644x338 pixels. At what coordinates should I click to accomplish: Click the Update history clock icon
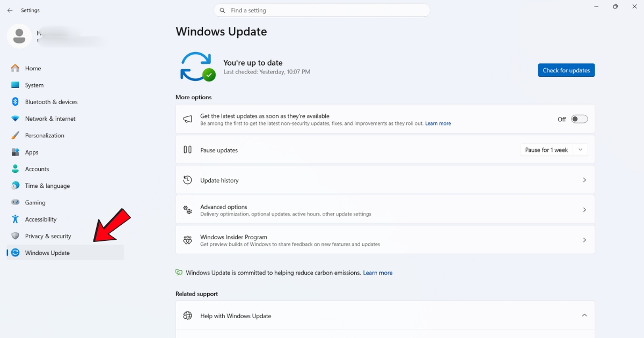[187, 180]
